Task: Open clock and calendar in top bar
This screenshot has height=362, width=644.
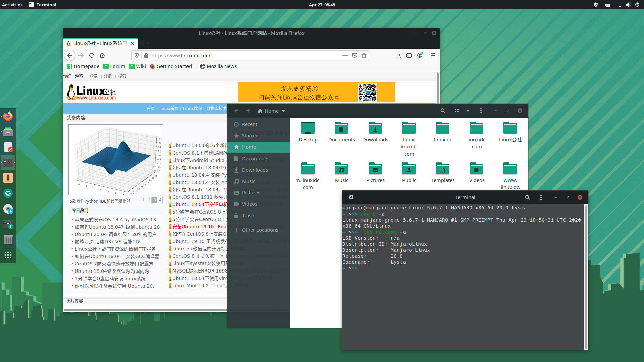Action: click(x=322, y=5)
